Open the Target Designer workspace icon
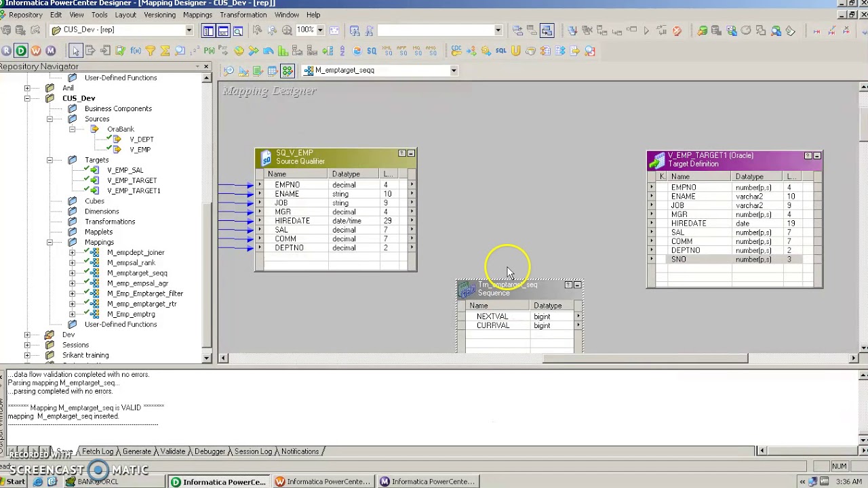Screen dimensions: 868x488 pyautogui.click(x=243, y=70)
